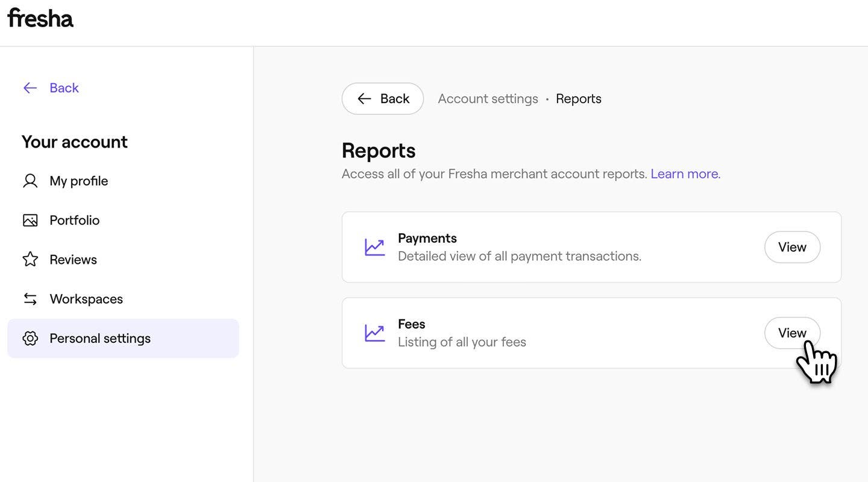The height and width of the screenshot is (482, 868).
Task: Click the My profile person icon
Action: tap(30, 181)
